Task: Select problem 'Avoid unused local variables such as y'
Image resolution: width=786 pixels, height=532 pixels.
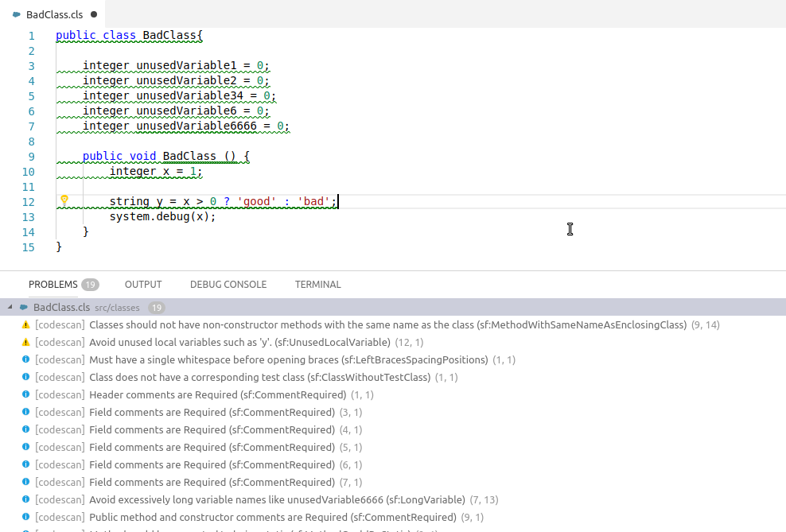Action: [x=393, y=342]
